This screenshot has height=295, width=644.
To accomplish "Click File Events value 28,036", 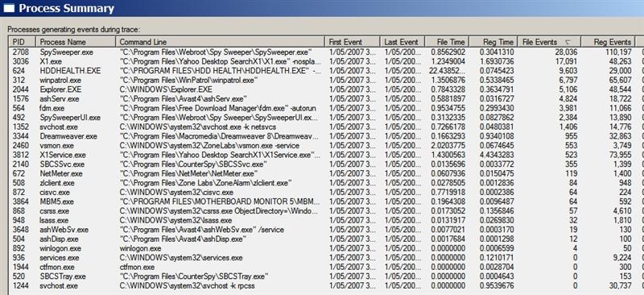I will tap(565, 52).
